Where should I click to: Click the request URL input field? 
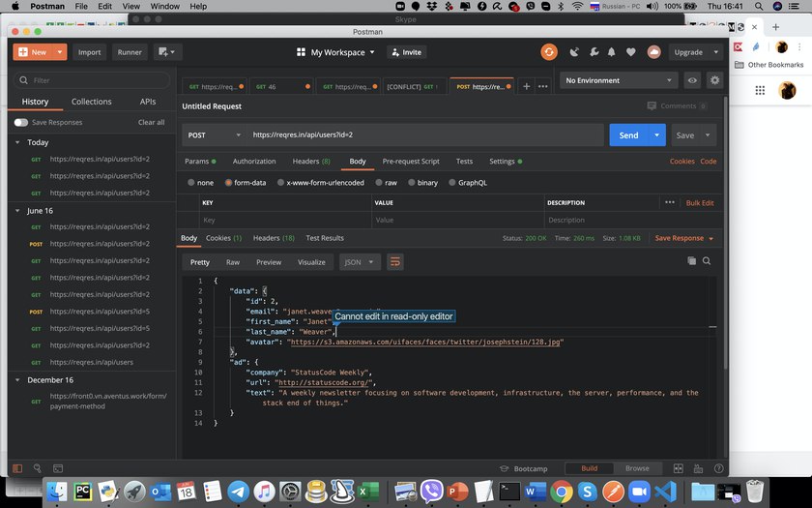click(x=424, y=134)
